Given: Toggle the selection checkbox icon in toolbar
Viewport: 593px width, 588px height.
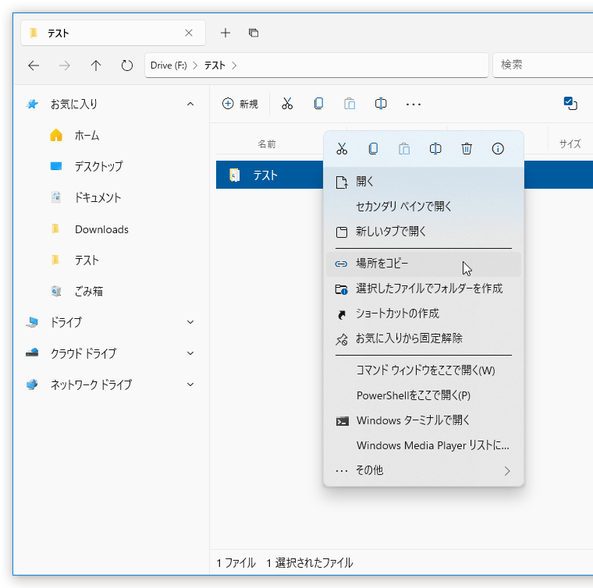Looking at the screenshot, I should pos(570,103).
